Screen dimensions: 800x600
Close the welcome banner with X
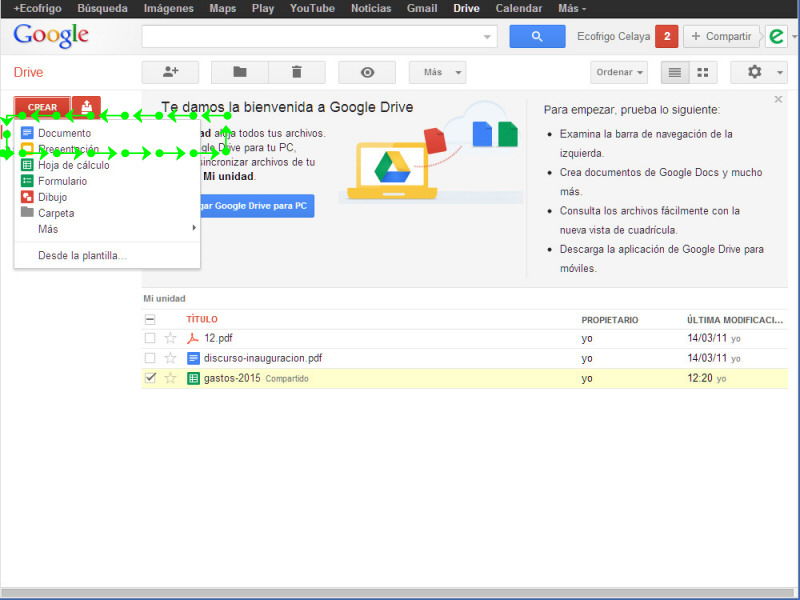click(x=778, y=99)
